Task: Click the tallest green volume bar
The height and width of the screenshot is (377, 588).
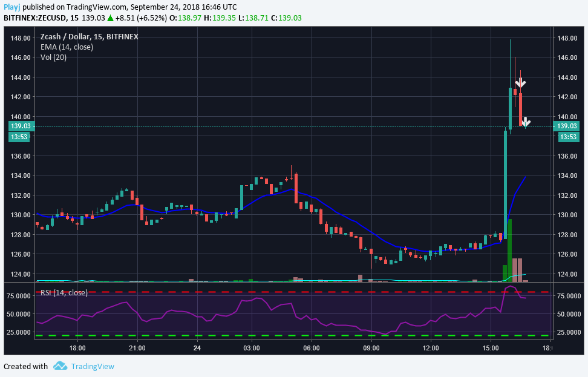Action: coord(509,250)
